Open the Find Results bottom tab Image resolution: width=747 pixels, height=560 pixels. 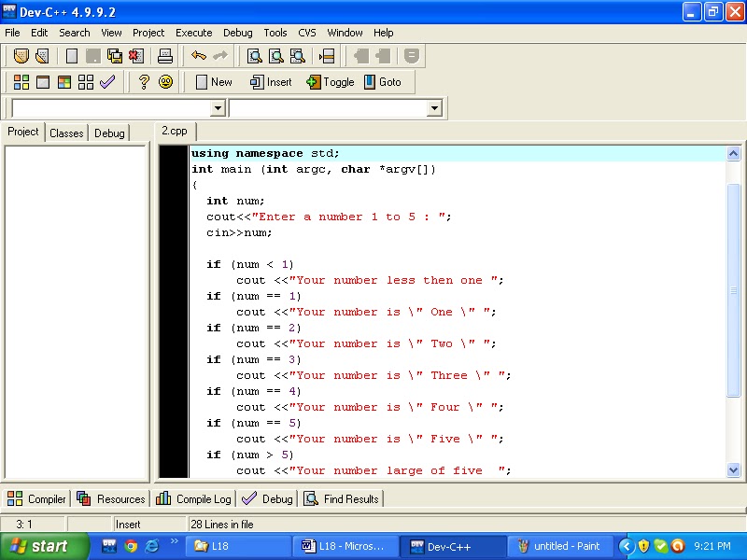[x=341, y=498]
